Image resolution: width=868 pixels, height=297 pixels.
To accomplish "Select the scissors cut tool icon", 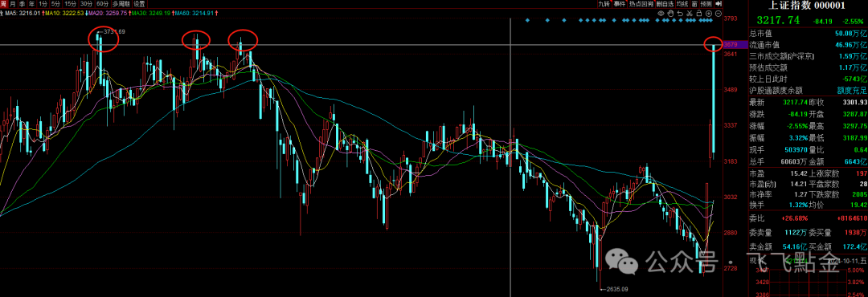I will [690, 14].
